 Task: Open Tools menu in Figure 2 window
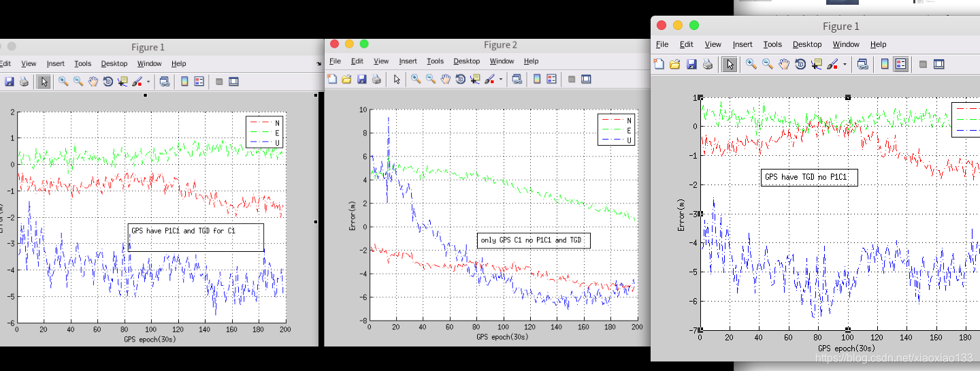(x=435, y=61)
